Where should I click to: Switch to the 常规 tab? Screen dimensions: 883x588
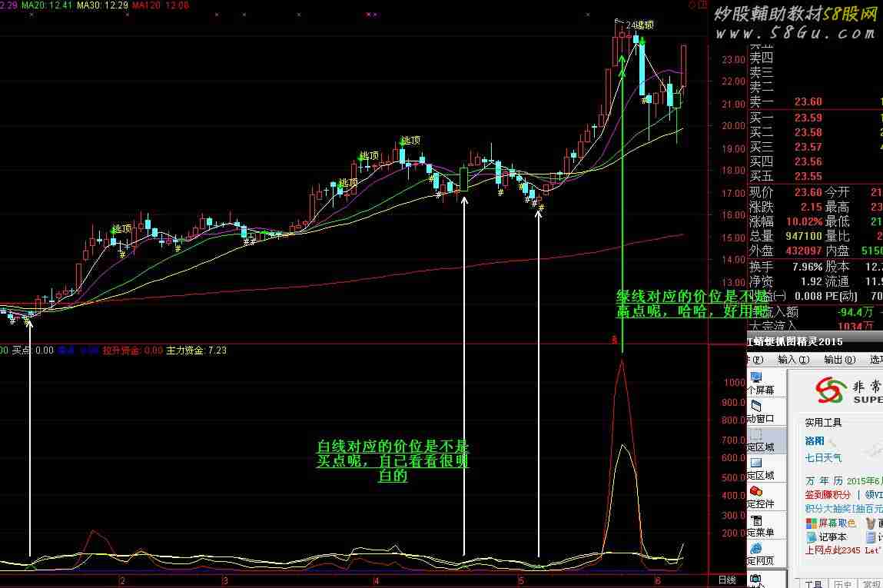click(871, 584)
